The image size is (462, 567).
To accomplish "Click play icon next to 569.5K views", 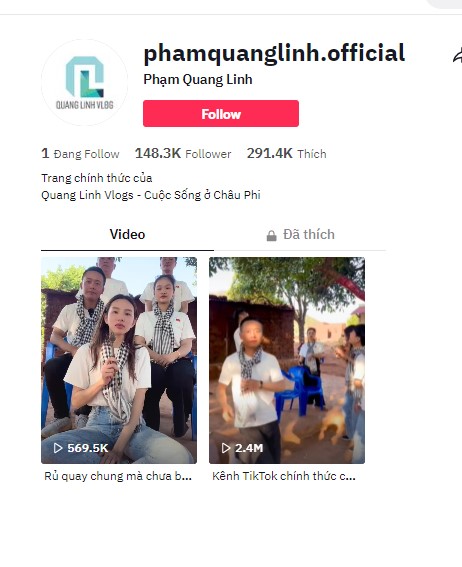I will click(x=58, y=448).
